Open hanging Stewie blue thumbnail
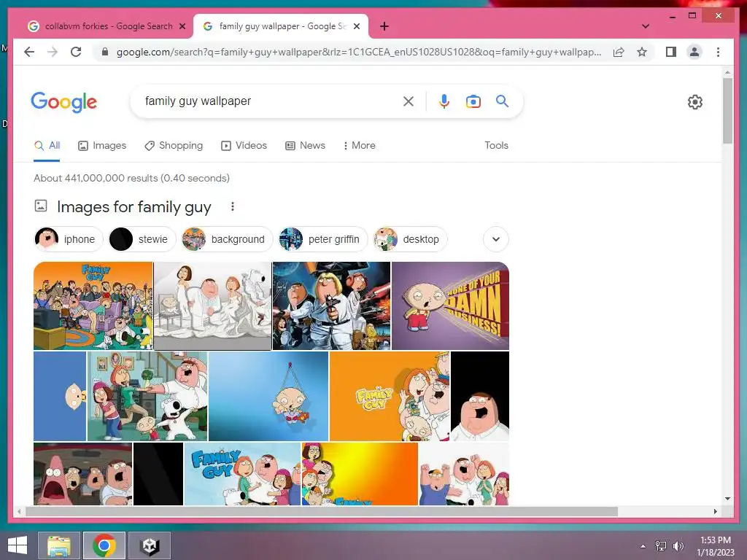This screenshot has width=747, height=560. [x=268, y=396]
